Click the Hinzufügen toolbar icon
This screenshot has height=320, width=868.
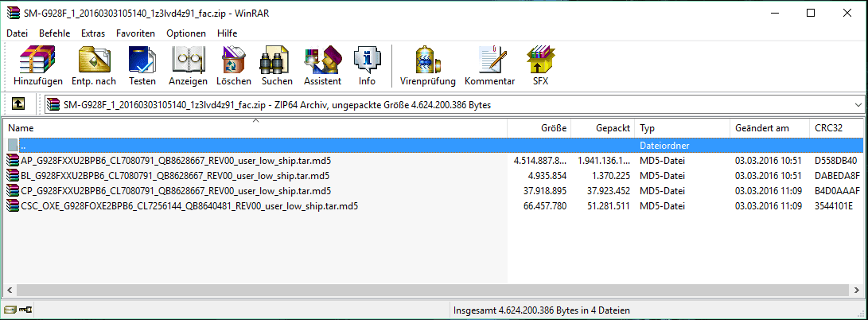point(37,60)
